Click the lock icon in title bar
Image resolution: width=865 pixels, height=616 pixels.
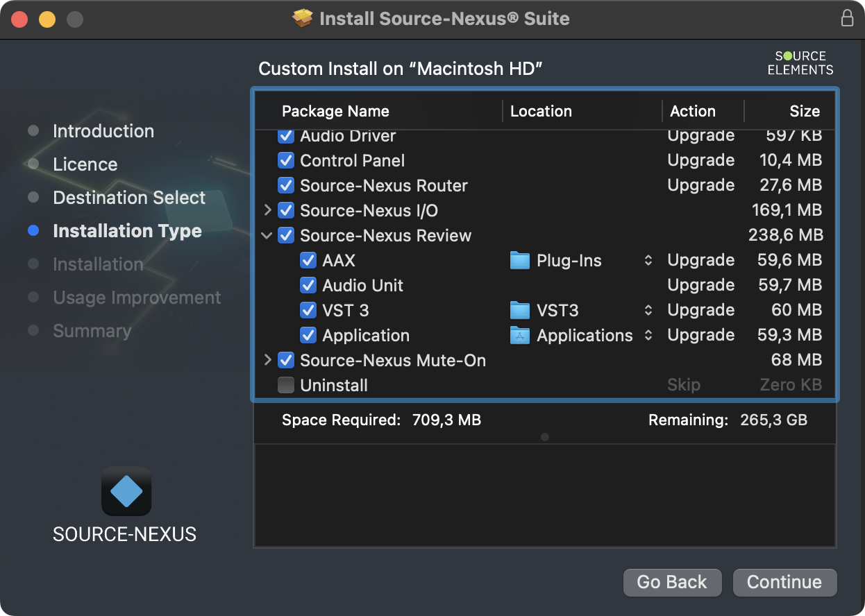click(847, 18)
